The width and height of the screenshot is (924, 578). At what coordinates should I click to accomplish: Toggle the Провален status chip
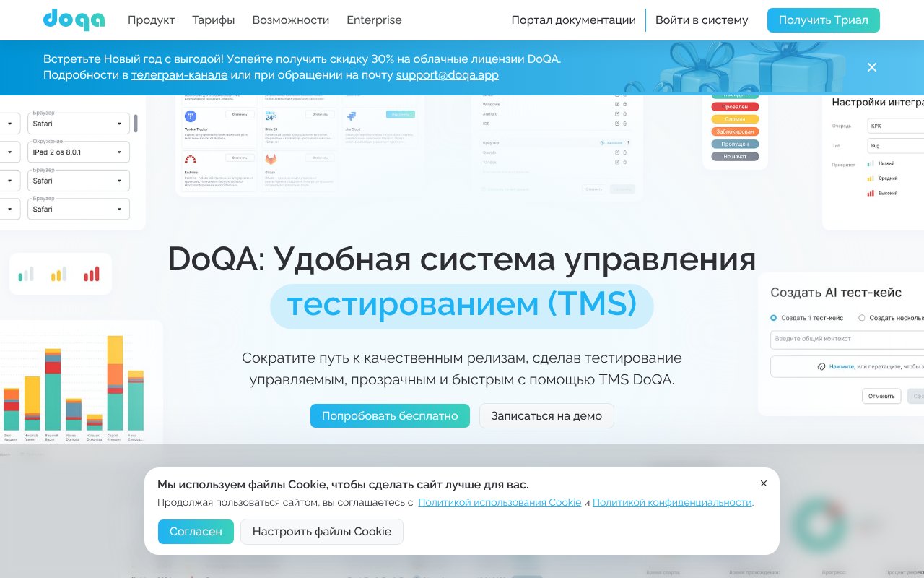pos(735,107)
